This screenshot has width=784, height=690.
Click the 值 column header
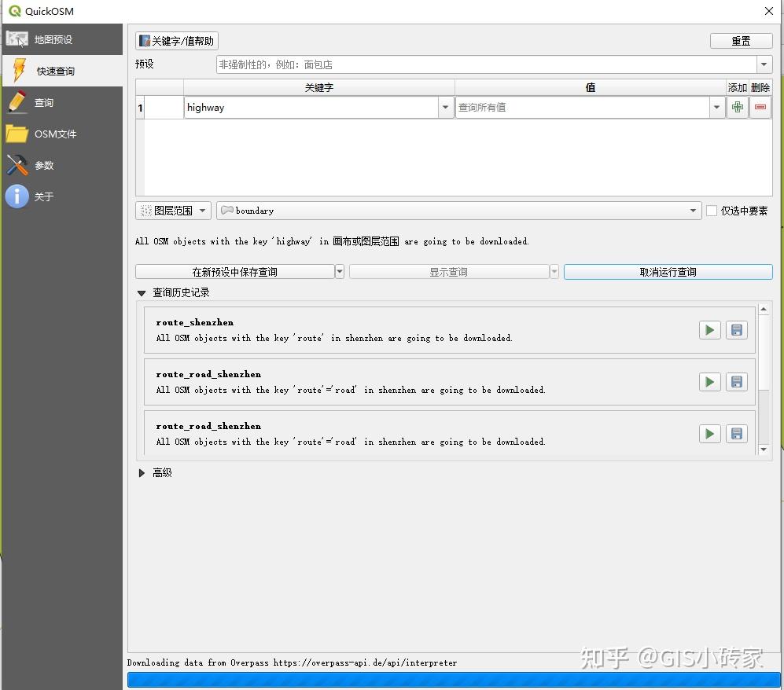[590, 87]
